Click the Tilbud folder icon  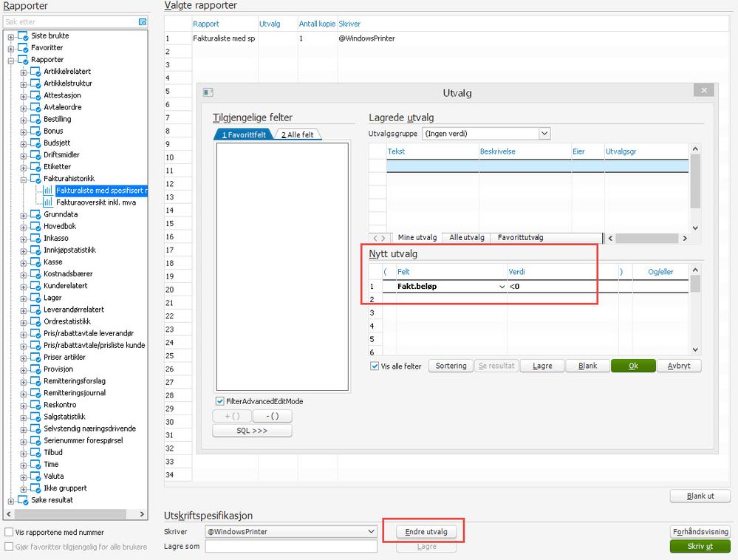pyautogui.click(x=35, y=452)
